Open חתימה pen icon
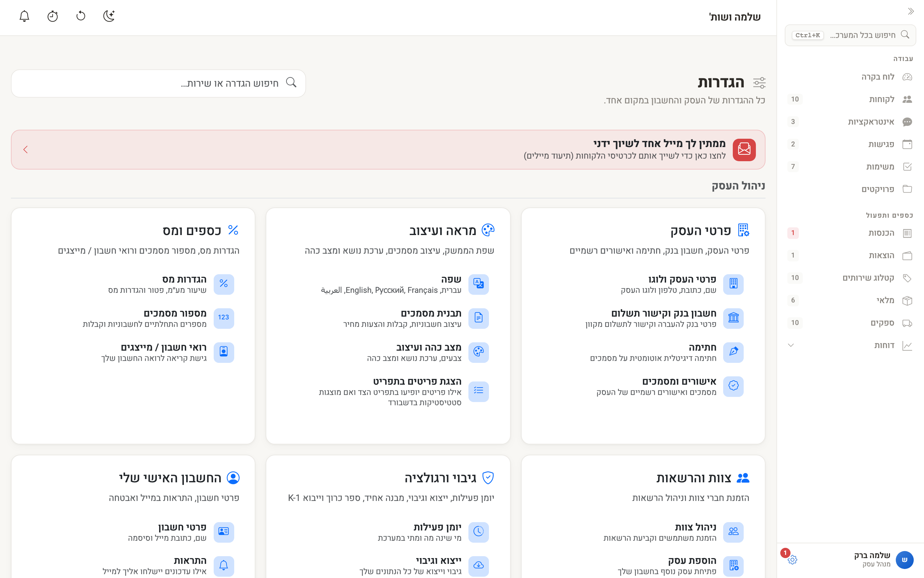This screenshot has width=924, height=578. [733, 352]
